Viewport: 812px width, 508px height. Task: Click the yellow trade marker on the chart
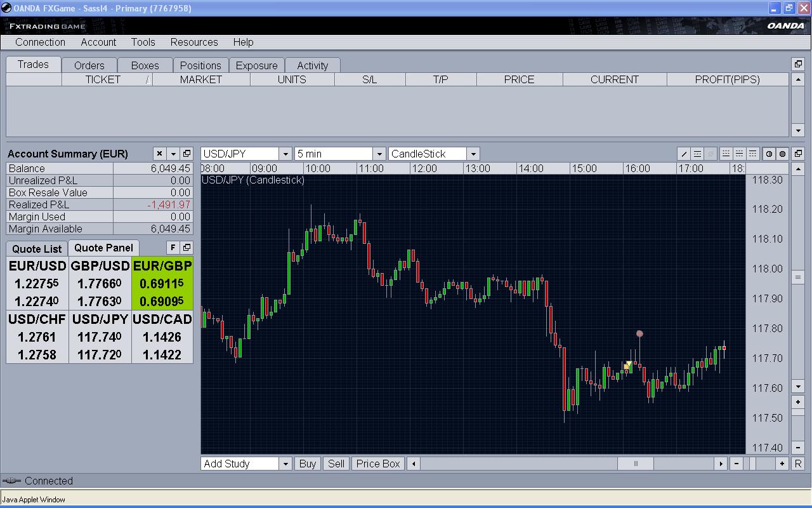pyautogui.click(x=627, y=365)
